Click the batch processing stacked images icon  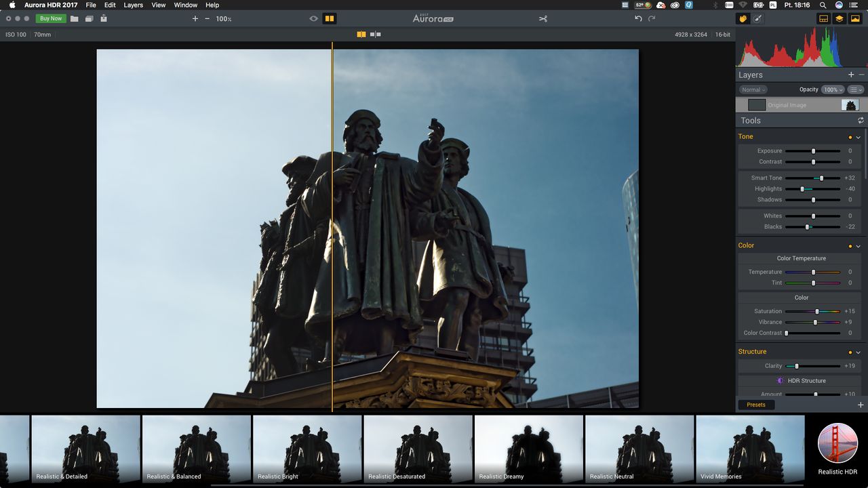(x=89, y=18)
